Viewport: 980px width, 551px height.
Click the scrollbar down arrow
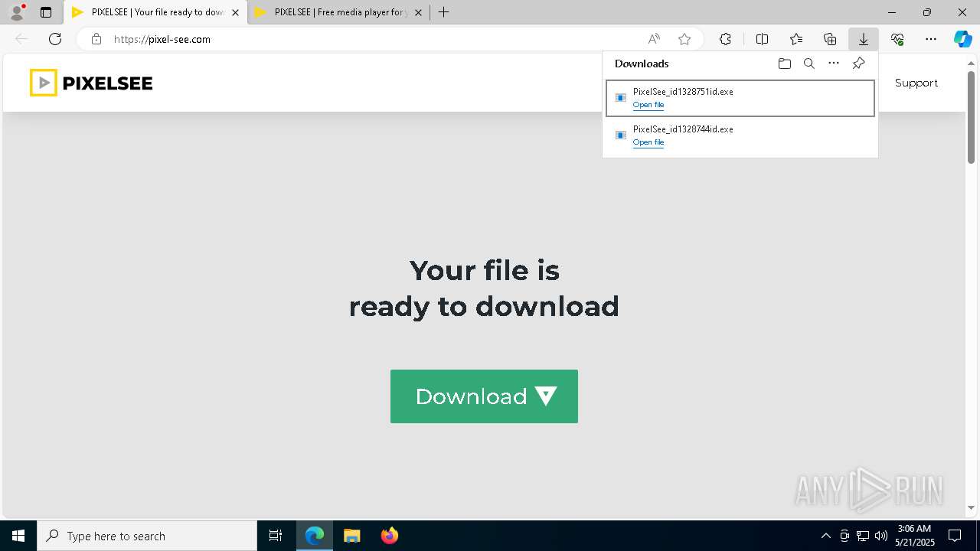click(971, 507)
